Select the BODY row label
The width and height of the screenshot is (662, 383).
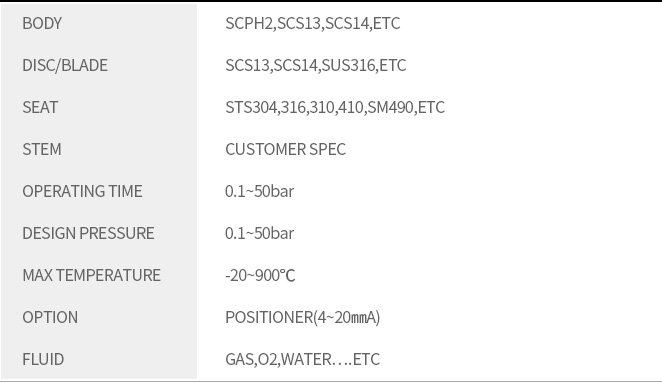tap(42, 23)
